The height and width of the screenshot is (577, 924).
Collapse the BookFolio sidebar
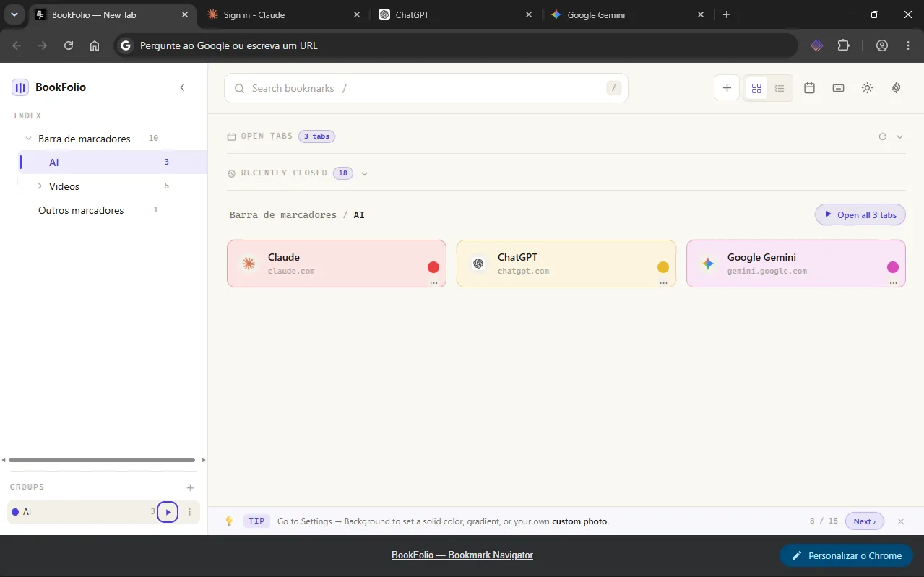point(182,87)
